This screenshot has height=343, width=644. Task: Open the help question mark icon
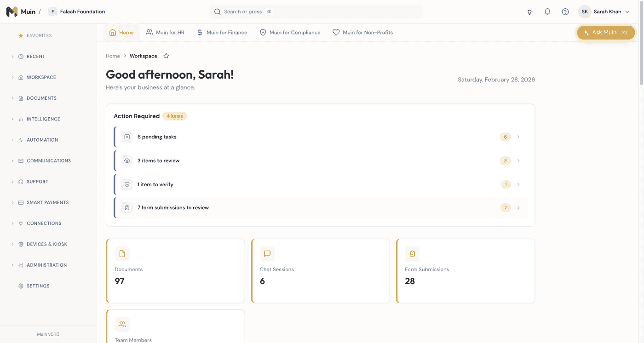pyautogui.click(x=565, y=12)
